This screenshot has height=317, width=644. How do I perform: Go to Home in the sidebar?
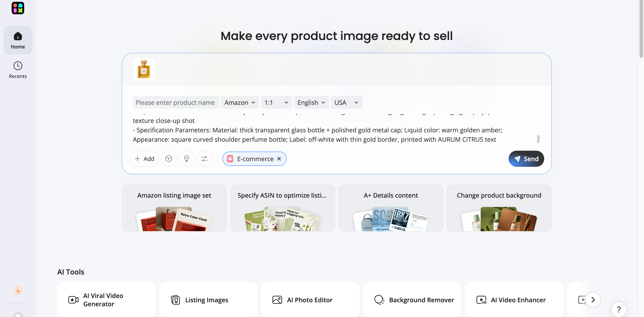(x=18, y=40)
